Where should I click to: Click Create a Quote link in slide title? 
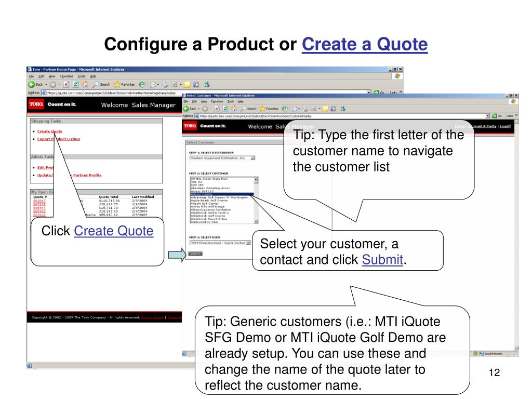click(x=365, y=44)
